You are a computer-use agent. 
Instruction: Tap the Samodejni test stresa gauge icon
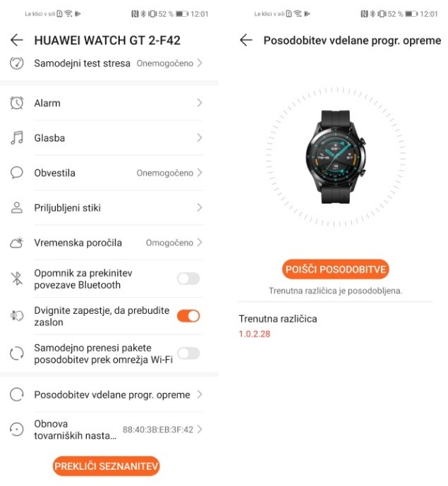pos(17,63)
